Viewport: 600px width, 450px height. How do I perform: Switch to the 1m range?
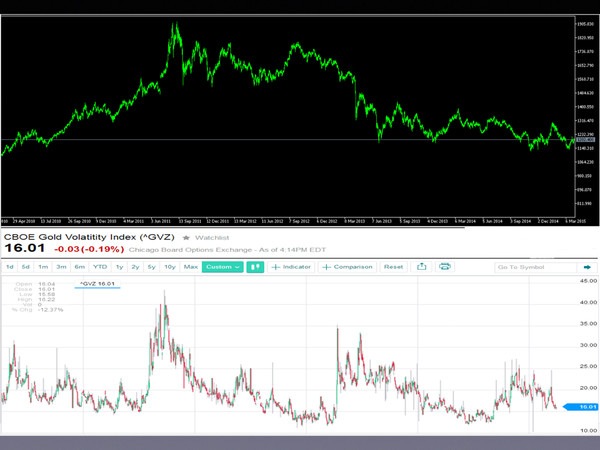[x=43, y=267]
